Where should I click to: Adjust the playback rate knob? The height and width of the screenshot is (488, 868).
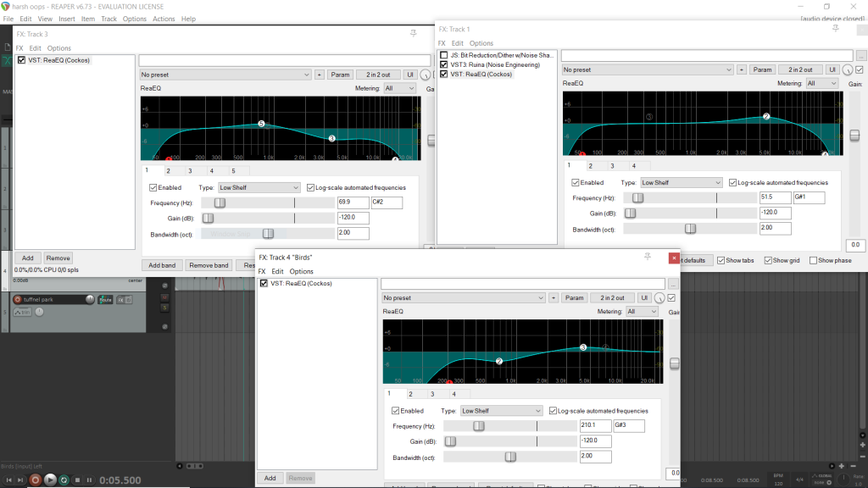pyautogui.click(x=843, y=480)
